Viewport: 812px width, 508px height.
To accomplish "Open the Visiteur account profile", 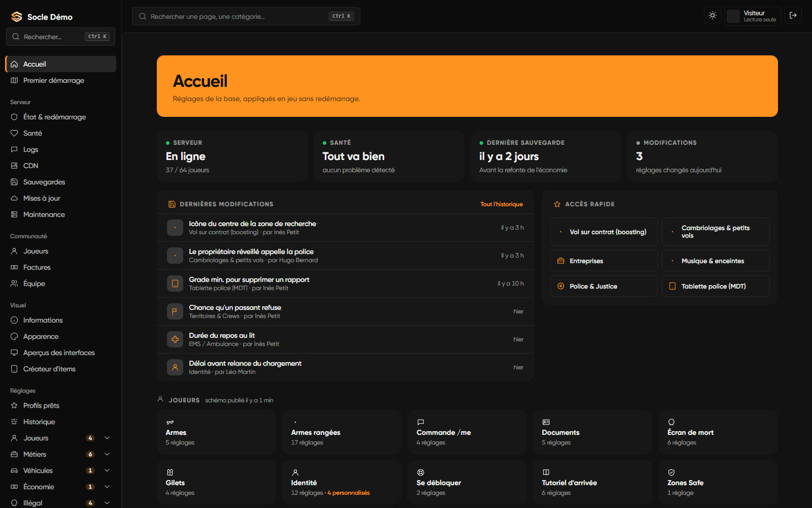I will pos(753,16).
